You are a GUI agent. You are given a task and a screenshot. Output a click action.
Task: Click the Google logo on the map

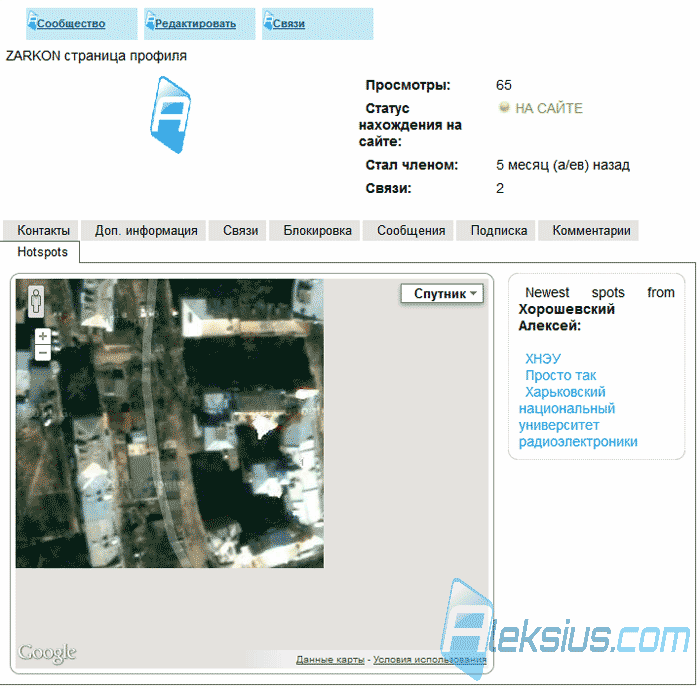[47, 653]
